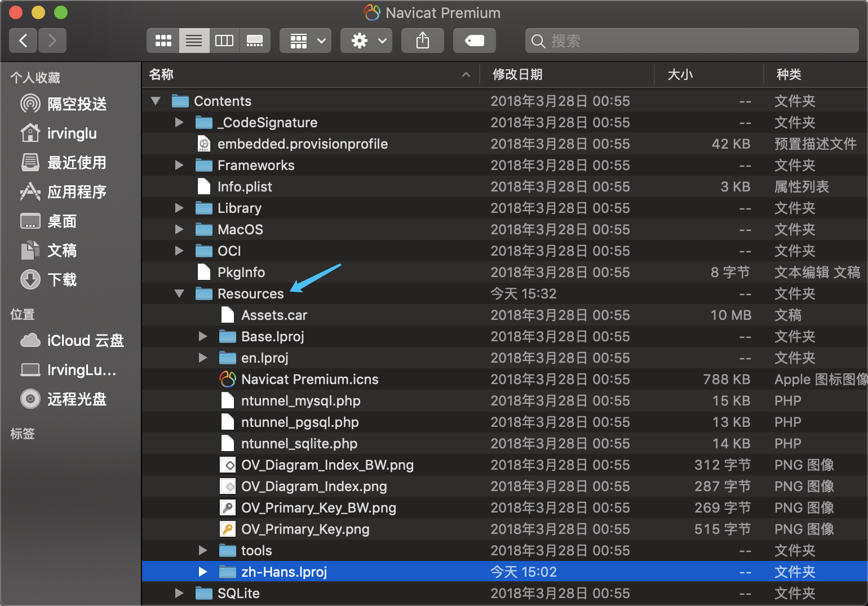Sort by the 种类 column header
868x606 pixels.
[816, 74]
